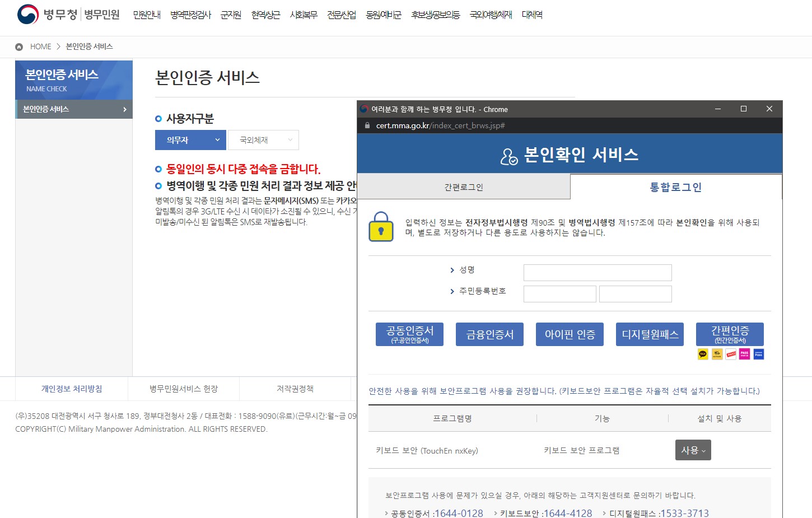Minimize the cert popup Chrome window

pos(718,109)
